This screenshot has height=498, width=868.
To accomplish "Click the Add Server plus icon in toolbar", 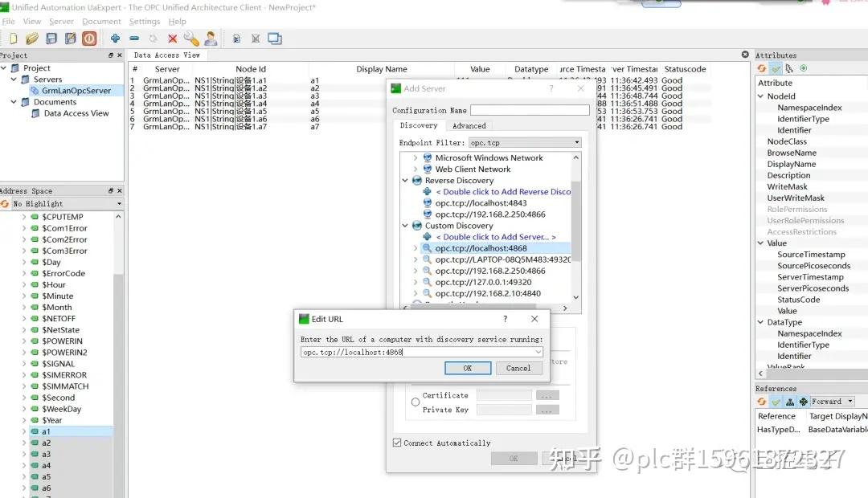I will [115, 38].
